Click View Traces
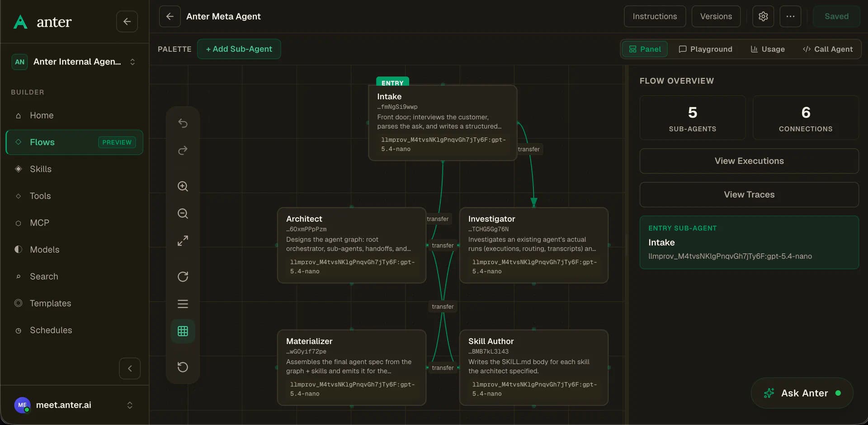 click(749, 194)
